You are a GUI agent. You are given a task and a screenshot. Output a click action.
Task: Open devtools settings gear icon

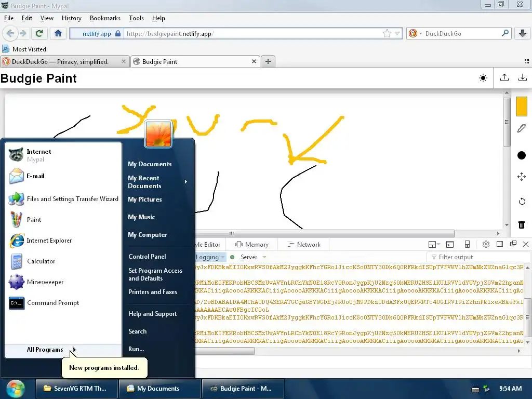click(x=486, y=244)
